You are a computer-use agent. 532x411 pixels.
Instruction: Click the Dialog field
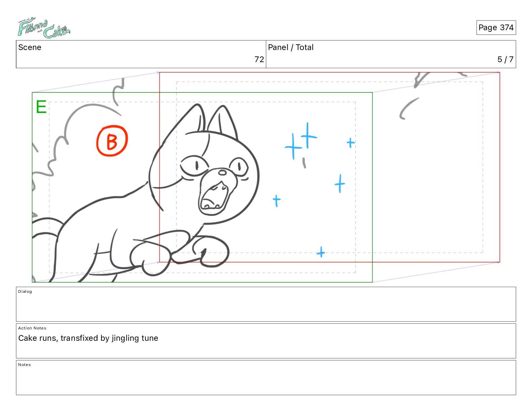(266, 304)
